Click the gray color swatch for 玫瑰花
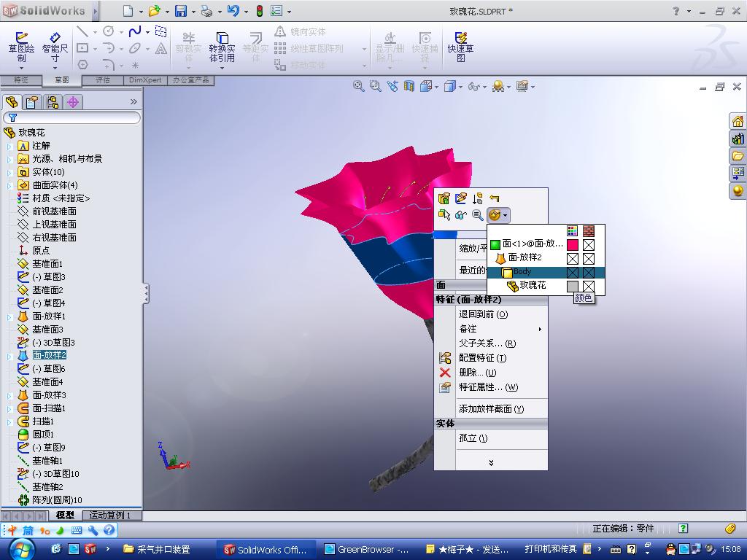 573,286
